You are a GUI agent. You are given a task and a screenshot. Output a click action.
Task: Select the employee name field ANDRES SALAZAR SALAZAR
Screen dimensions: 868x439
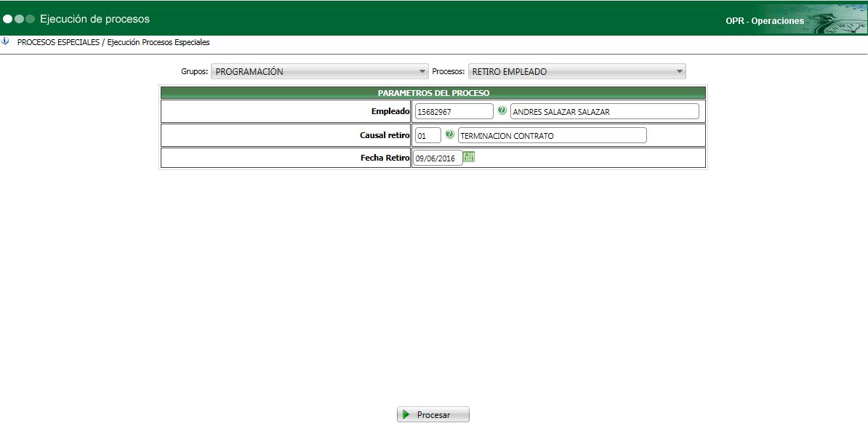605,111
